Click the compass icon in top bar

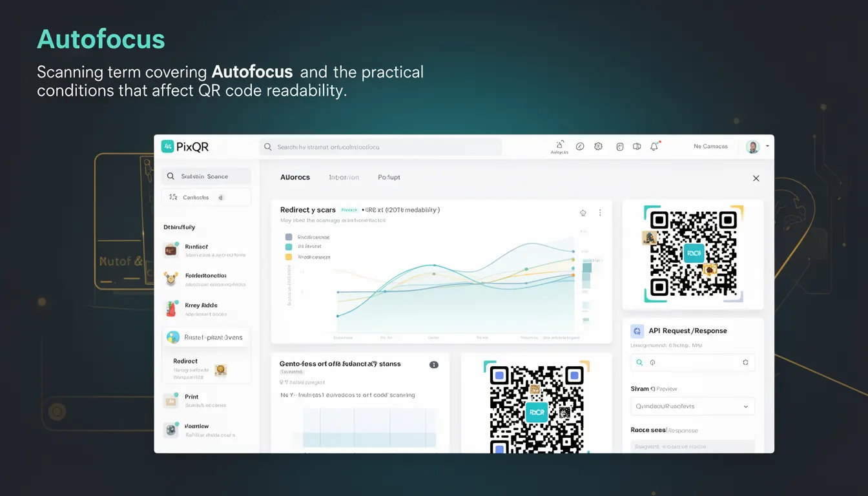point(580,147)
